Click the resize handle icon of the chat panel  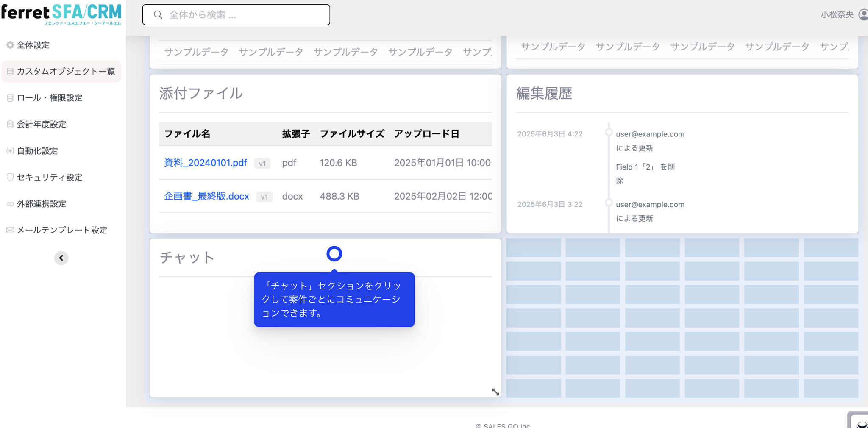click(x=495, y=392)
